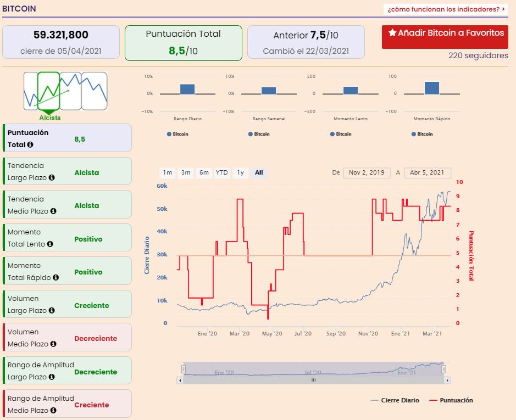516x420 pixels.
Task: Click the Rango Diario bar
Action: (187, 89)
